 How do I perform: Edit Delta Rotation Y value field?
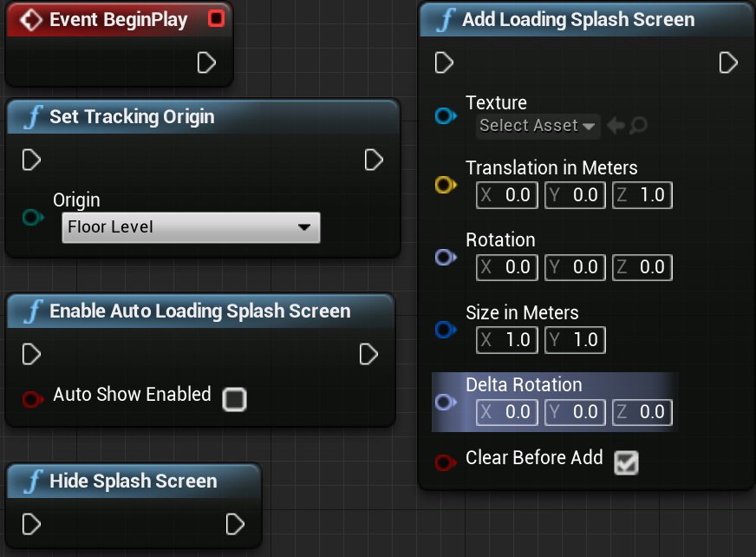click(x=575, y=412)
